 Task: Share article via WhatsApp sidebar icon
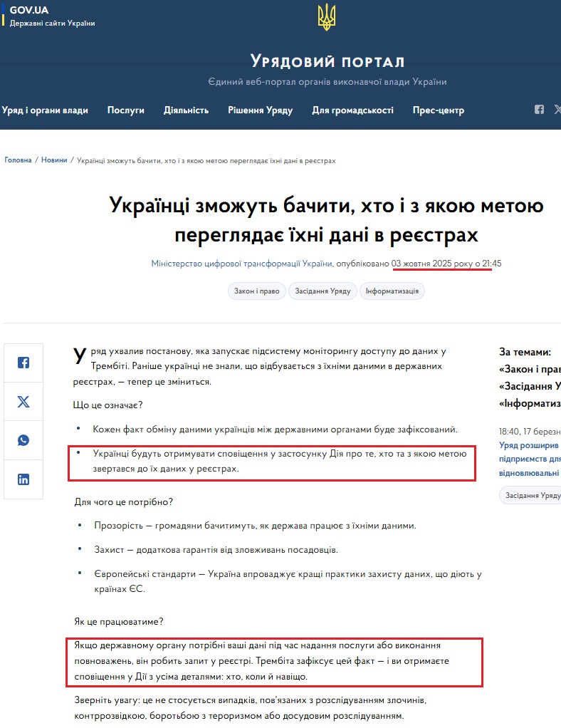click(23, 440)
